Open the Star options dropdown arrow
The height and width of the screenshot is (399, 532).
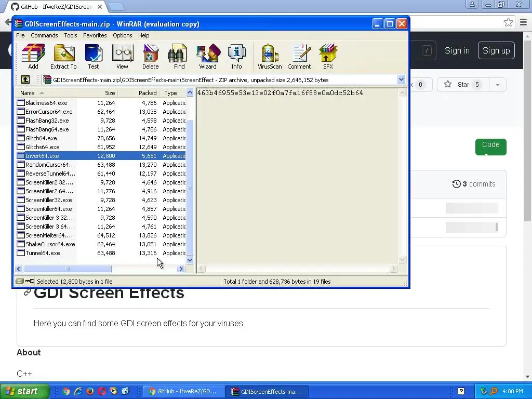[498, 85]
